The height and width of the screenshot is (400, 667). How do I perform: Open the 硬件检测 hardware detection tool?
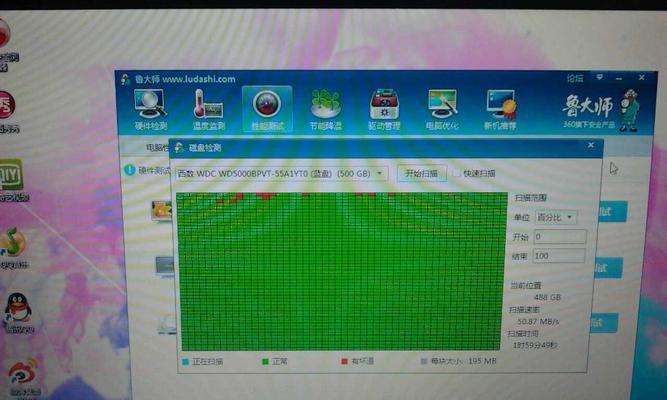point(150,109)
